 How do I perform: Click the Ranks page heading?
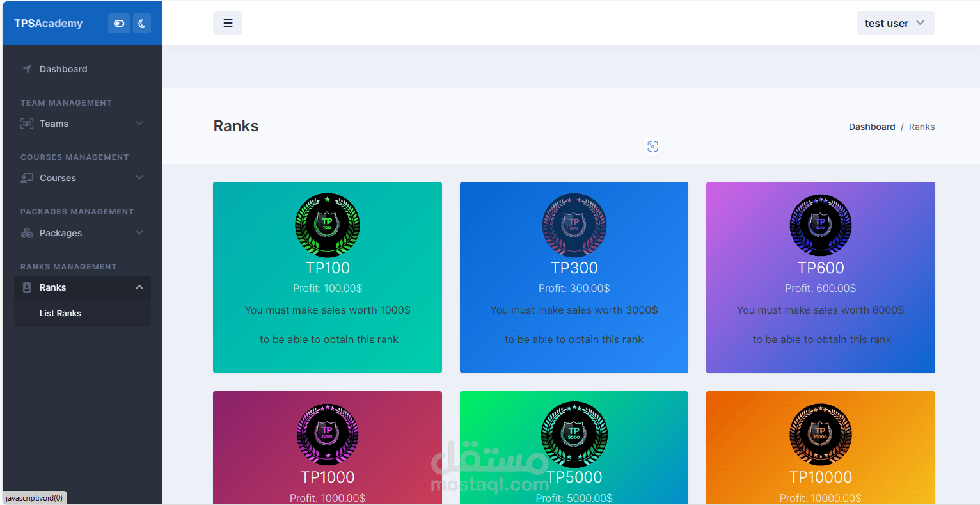[x=236, y=126]
